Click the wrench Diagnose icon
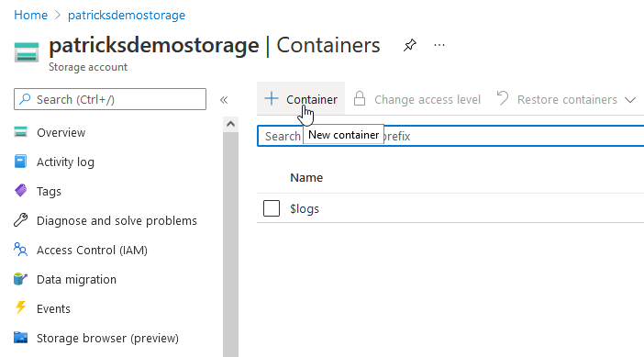The image size is (644, 357). click(20, 220)
